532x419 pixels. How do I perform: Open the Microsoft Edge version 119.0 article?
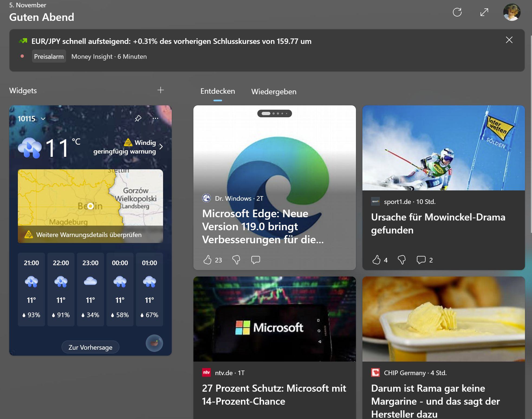click(x=262, y=226)
